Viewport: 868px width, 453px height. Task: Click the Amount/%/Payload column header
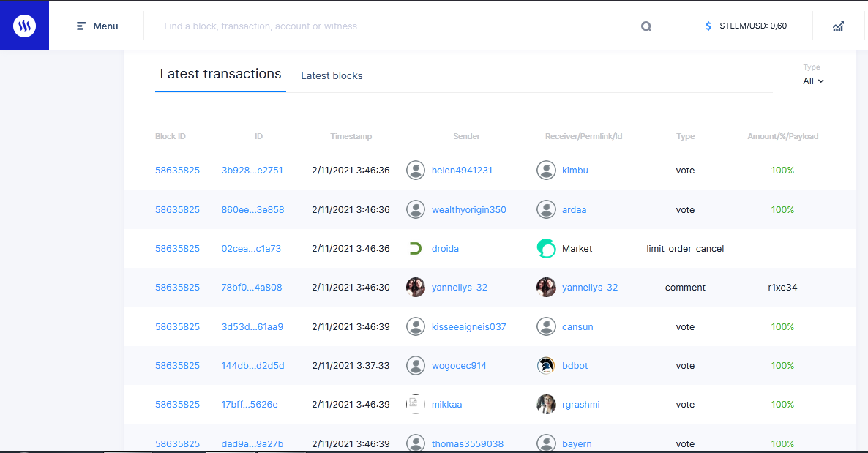(x=782, y=136)
